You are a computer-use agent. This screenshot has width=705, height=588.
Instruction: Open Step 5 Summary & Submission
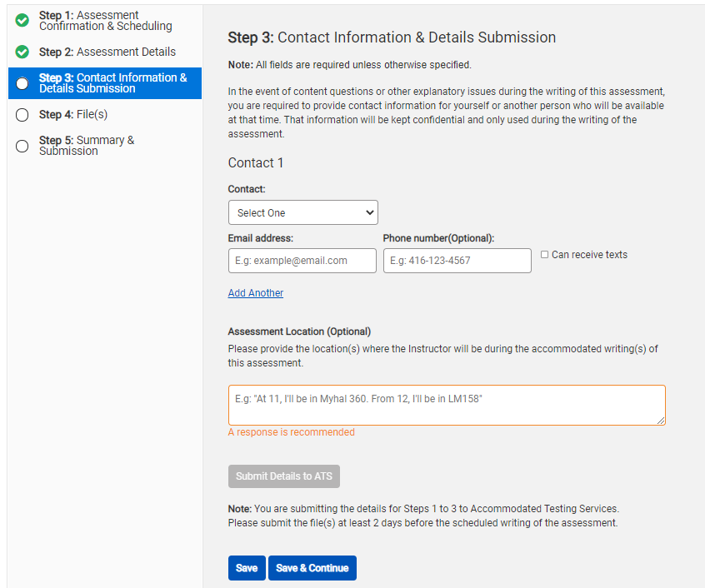[x=87, y=146]
